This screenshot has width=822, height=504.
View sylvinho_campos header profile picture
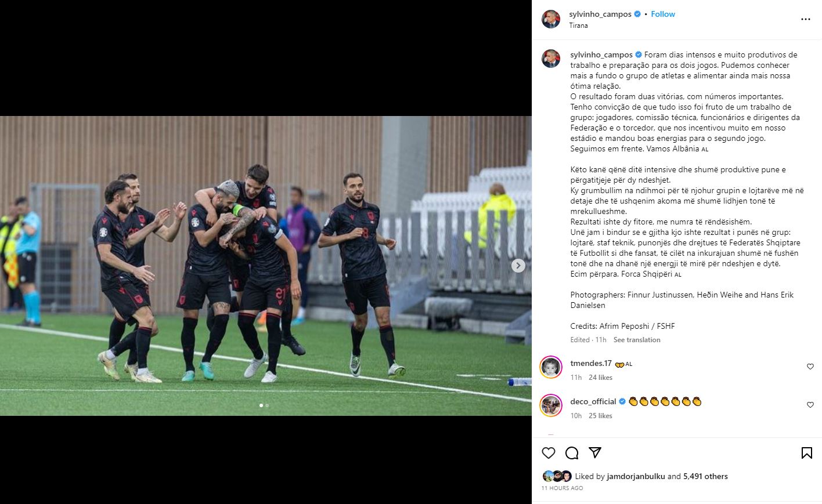551,19
